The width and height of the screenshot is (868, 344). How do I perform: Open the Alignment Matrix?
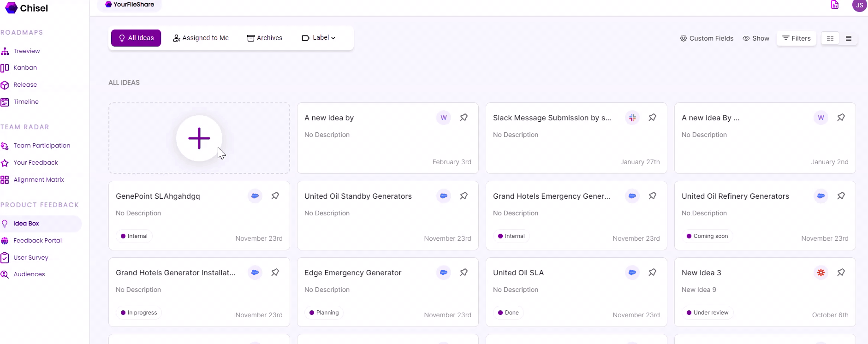point(32,180)
